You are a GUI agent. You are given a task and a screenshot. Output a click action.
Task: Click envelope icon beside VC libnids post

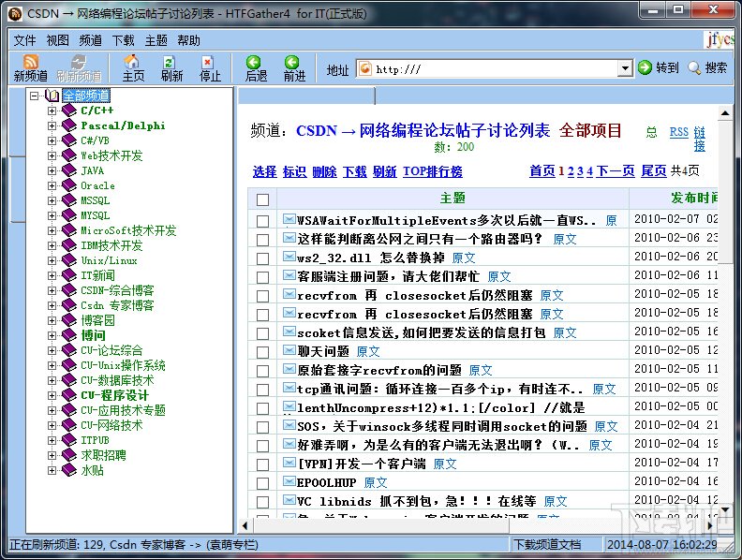(289, 499)
